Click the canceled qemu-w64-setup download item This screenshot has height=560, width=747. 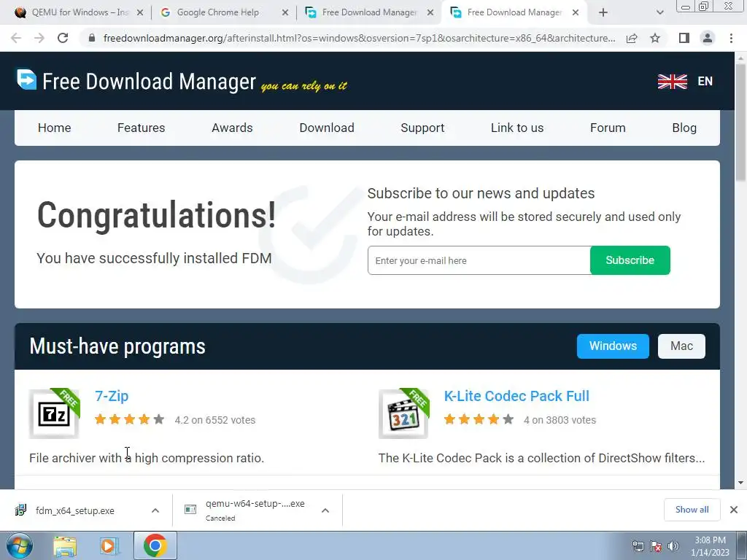[x=258, y=510]
